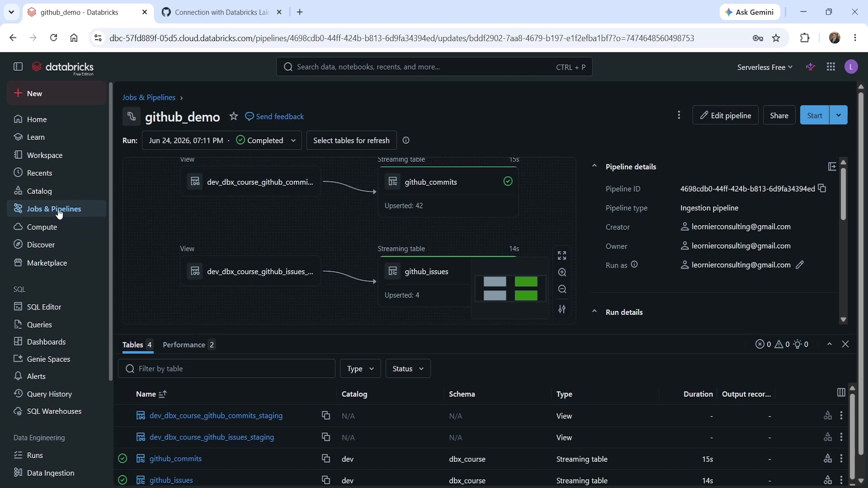
Task: Click the New button in sidebar
Action: click(x=57, y=94)
